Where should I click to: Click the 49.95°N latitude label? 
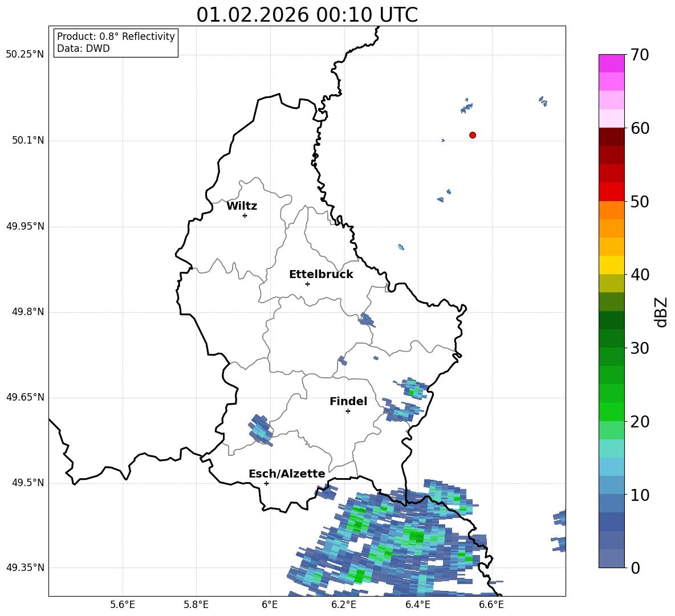[25, 226]
